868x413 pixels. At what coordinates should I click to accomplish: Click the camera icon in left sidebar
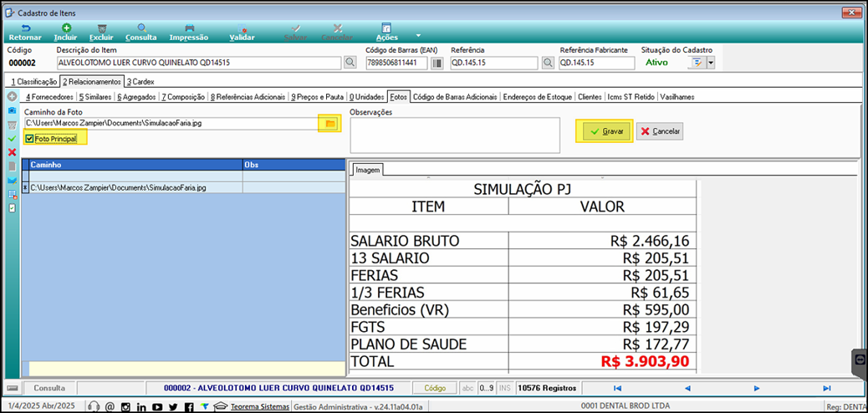tap(12, 110)
